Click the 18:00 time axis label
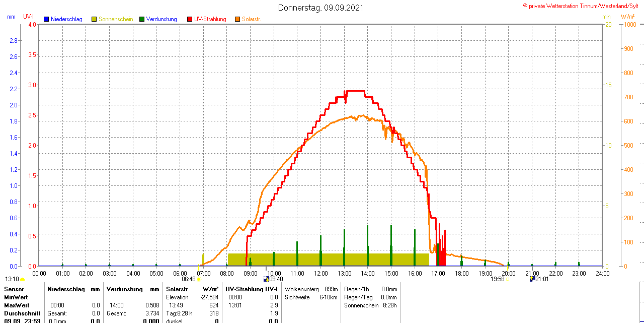 coord(461,273)
